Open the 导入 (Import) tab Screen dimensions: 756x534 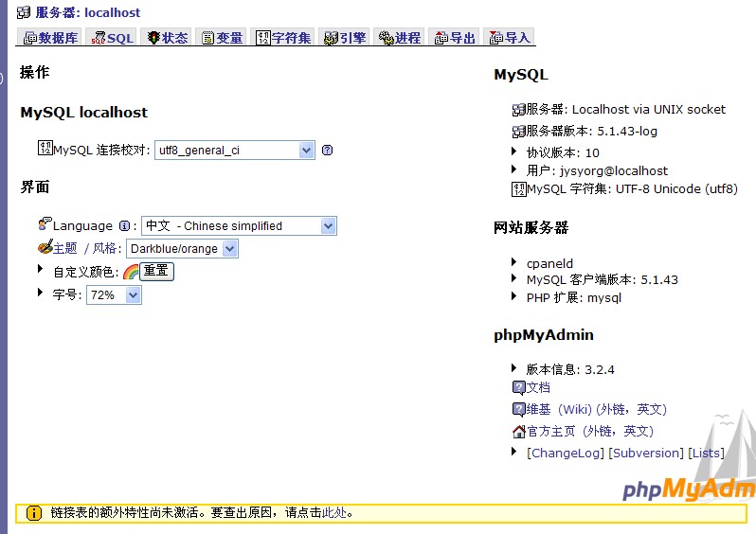click(510, 37)
